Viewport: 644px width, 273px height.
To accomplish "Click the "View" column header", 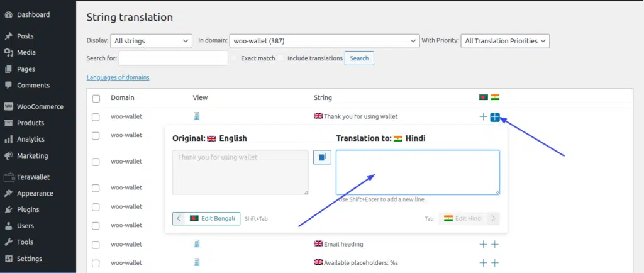I will (200, 97).
